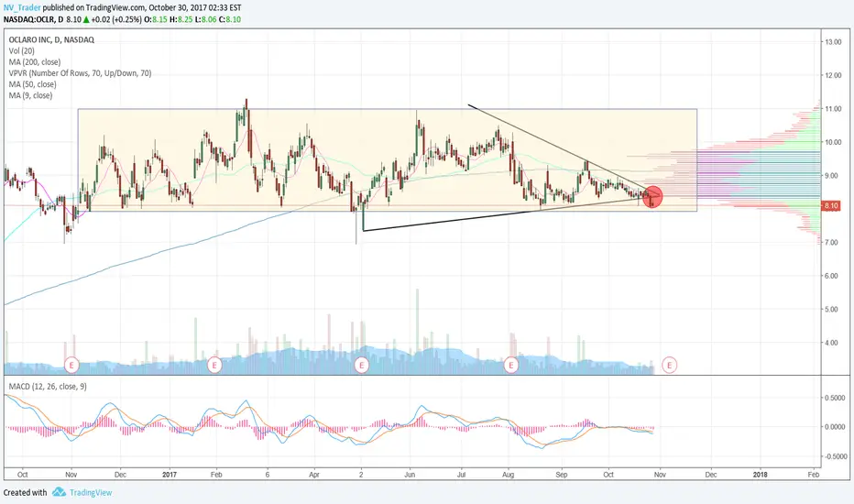The image size is (854, 504).
Task: Click the red 8.10 current price tag
Action: (830, 205)
